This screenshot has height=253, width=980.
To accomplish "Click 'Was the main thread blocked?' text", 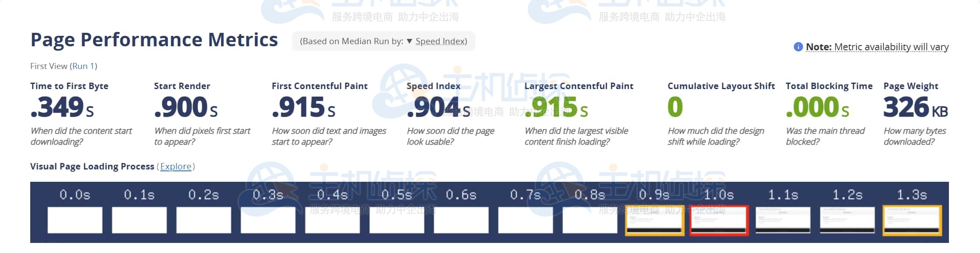I will click(x=826, y=136).
